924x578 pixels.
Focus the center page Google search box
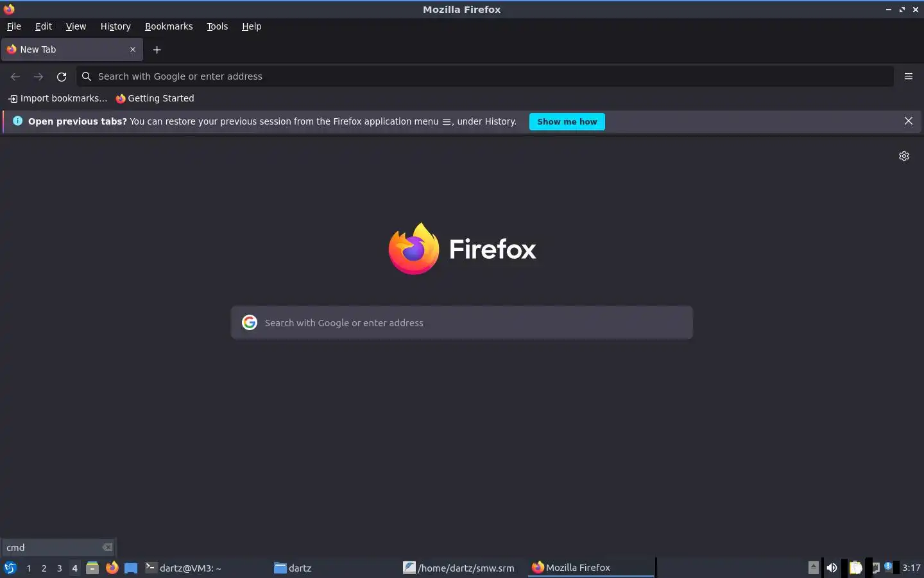coord(462,322)
